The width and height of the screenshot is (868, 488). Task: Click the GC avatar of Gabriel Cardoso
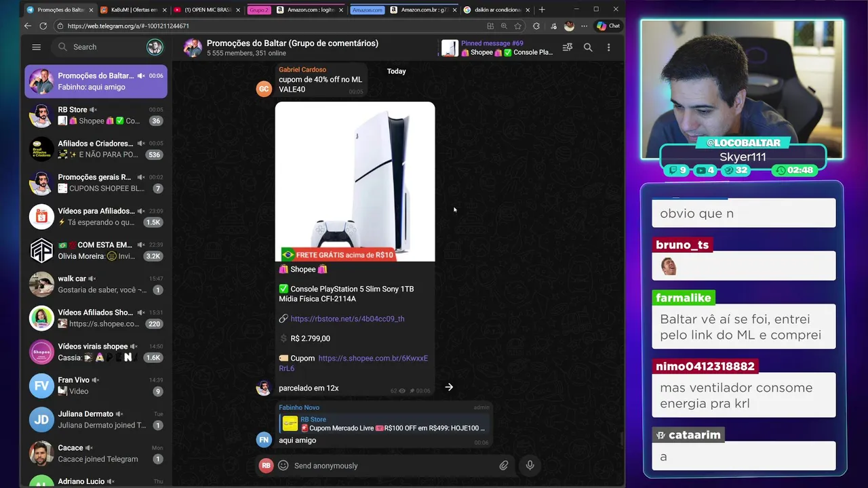pyautogui.click(x=264, y=89)
